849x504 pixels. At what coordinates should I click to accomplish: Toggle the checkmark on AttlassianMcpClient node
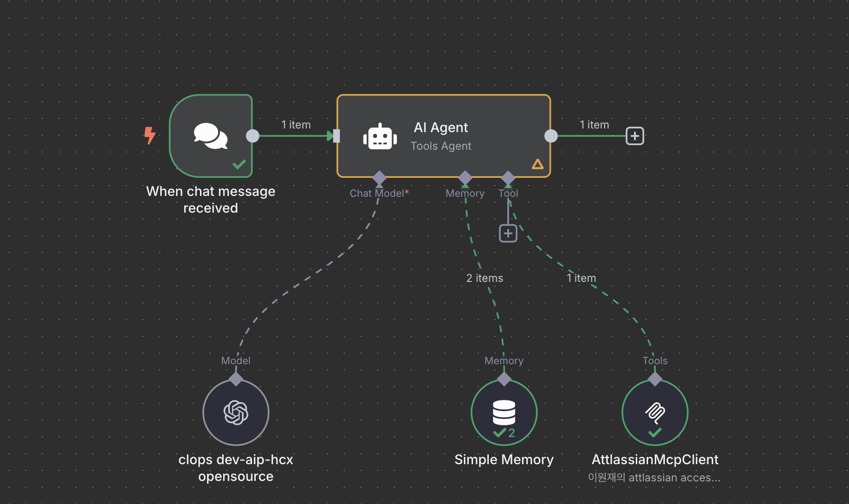[x=653, y=433]
